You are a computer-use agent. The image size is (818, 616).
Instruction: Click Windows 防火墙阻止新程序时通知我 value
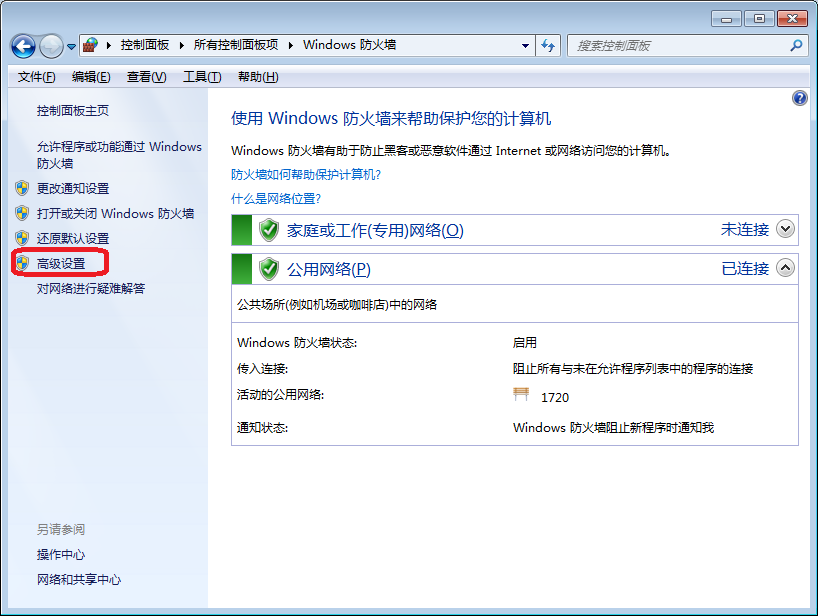[613, 428]
